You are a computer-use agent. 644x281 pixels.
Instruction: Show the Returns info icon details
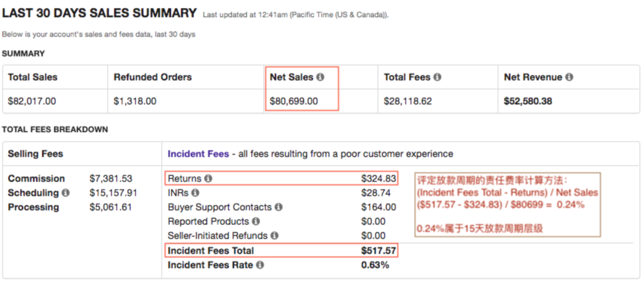pyautogui.click(x=208, y=179)
